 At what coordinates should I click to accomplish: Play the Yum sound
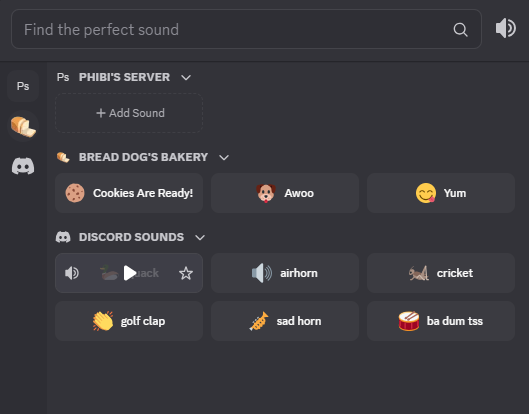click(441, 193)
